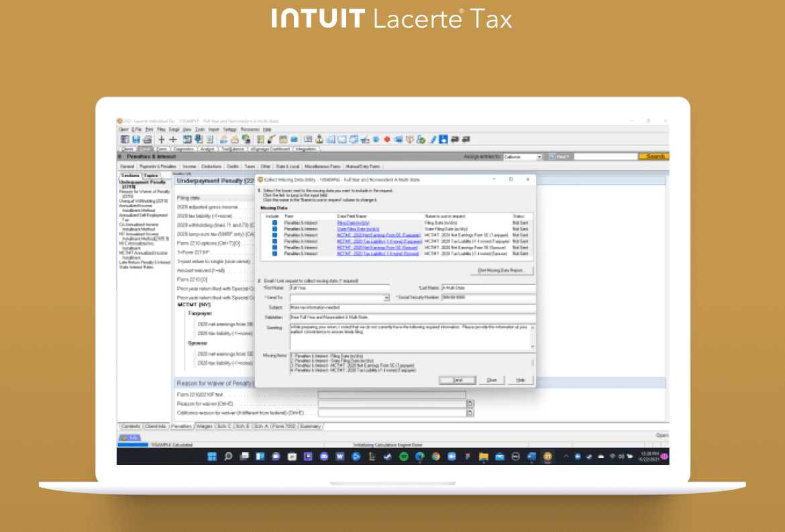785x532 pixels.
Task: Select the State & Local category tab
Action: [x=288, y=166]
